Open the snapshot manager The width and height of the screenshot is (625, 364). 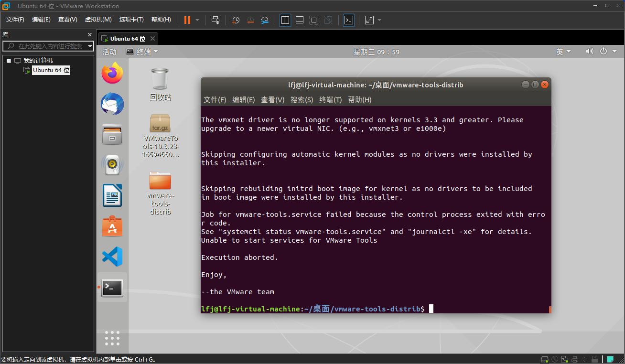265,20
